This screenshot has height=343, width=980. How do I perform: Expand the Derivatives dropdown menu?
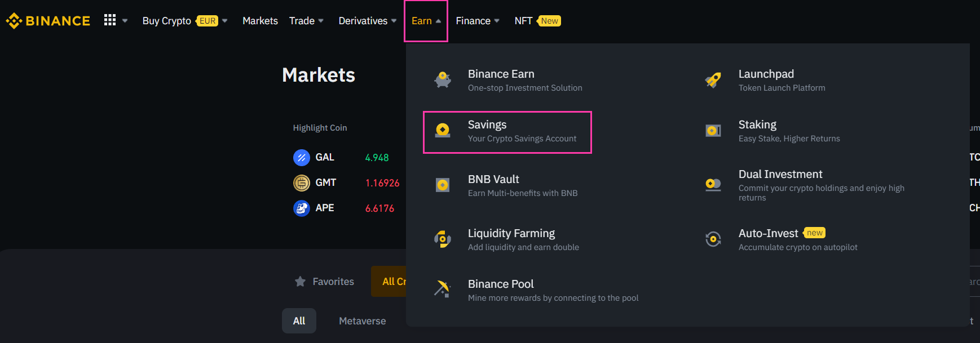367,21
